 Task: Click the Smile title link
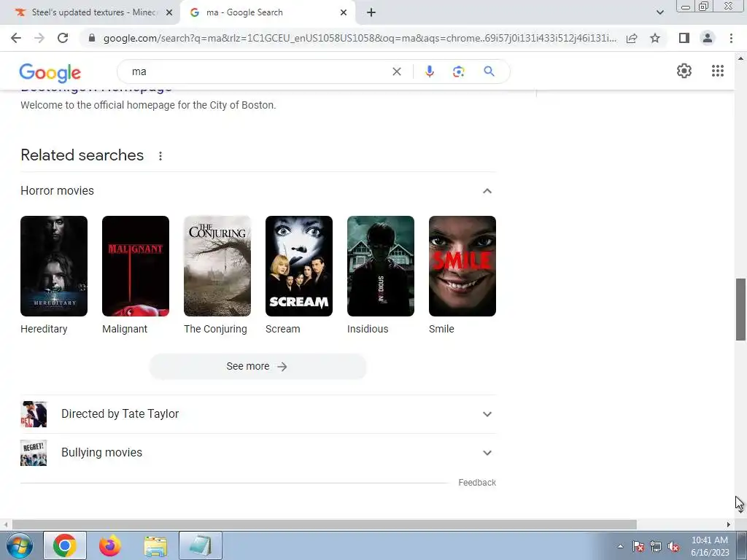(441, 329)
